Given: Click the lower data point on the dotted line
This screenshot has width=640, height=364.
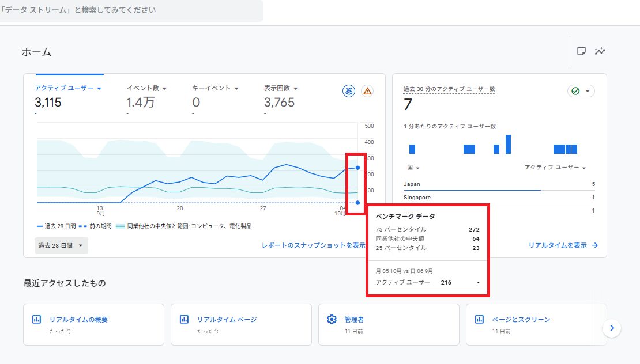Looking at the screenshot, I should (x=357, y=203).
